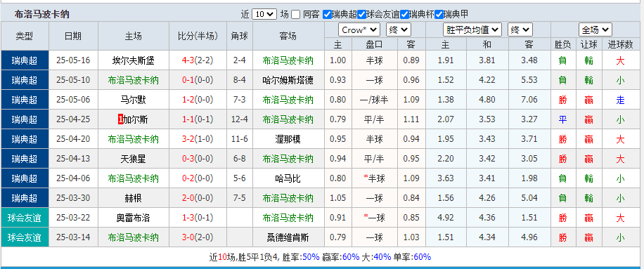644x269 pixels.
Task: Open away team 哈尔姆斯塔德
Action: click(288, 80)
